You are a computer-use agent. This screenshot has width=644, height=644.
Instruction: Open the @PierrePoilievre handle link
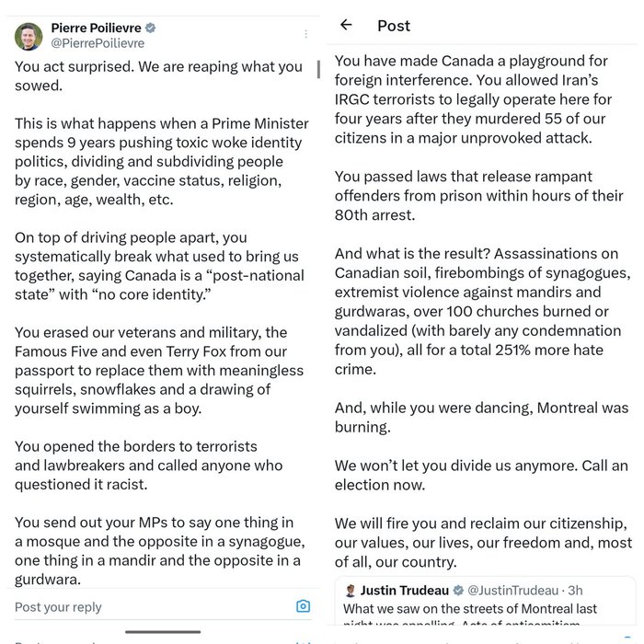pos(98,43)
